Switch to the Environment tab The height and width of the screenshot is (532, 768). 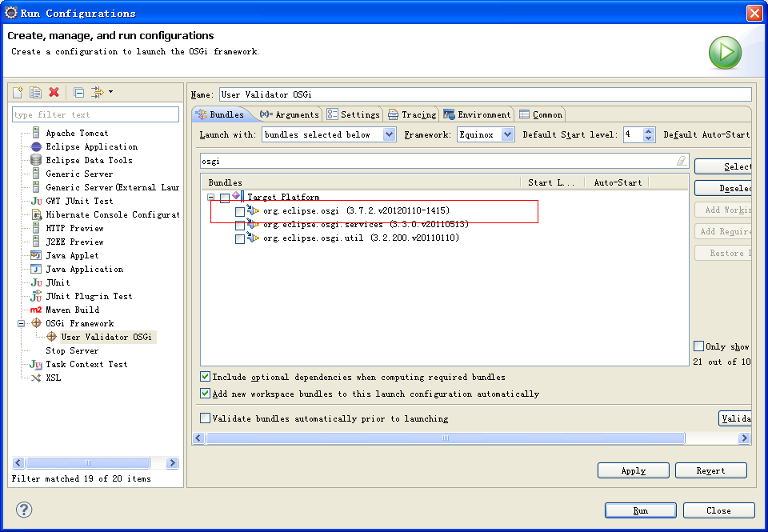(477, 114)
